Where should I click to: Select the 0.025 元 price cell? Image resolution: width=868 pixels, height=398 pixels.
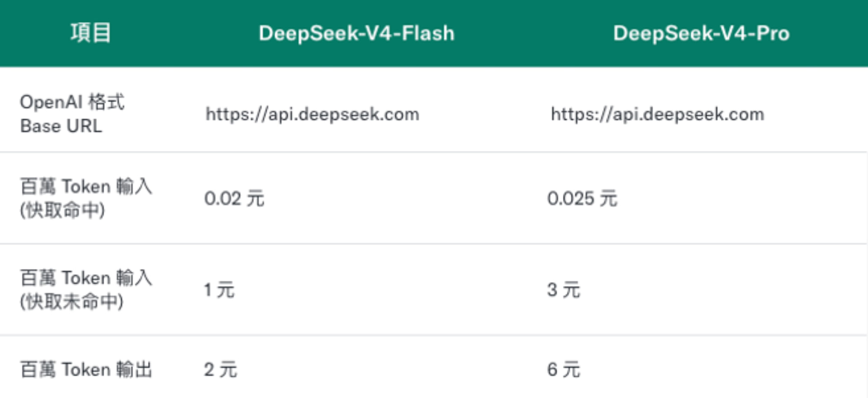582,199
